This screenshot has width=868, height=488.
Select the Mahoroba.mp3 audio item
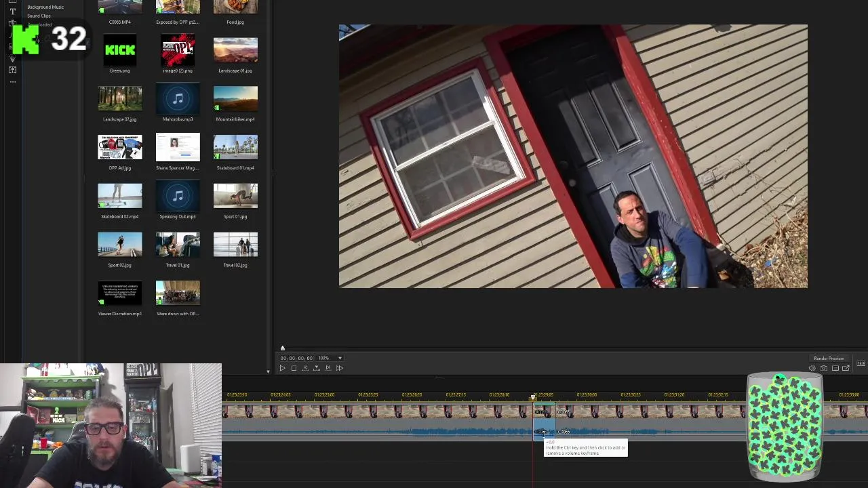pos(178,99)
